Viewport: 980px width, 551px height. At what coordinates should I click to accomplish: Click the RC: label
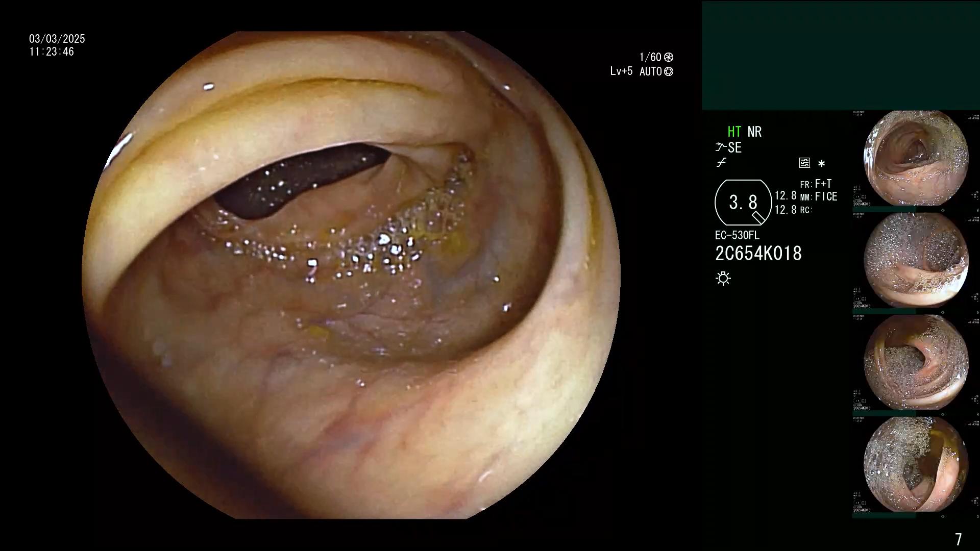coord(806,210)
